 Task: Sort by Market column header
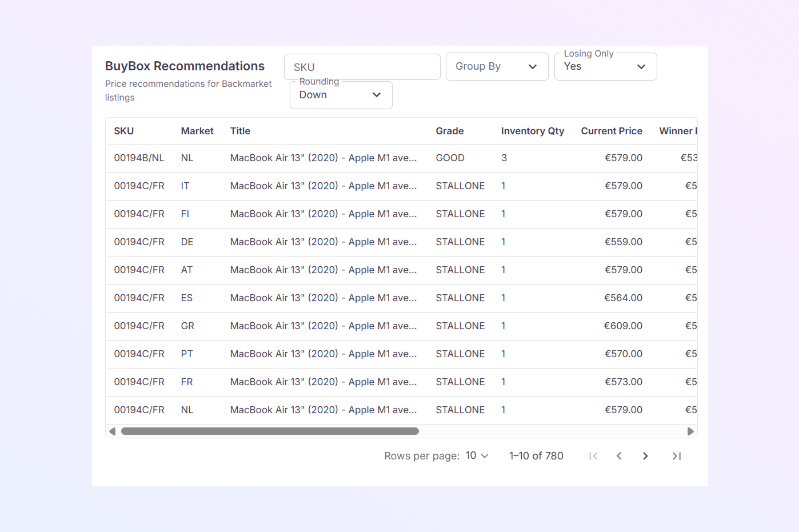coord(197,131)
